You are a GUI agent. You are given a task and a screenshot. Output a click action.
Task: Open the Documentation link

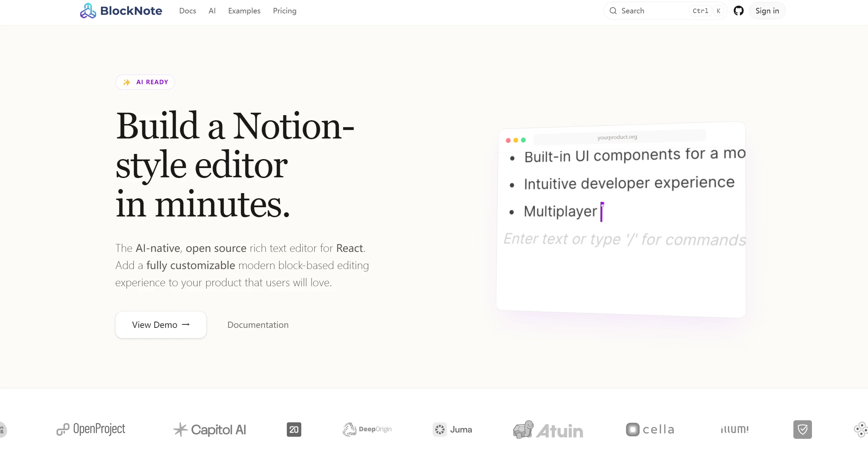tap(258, 324)
